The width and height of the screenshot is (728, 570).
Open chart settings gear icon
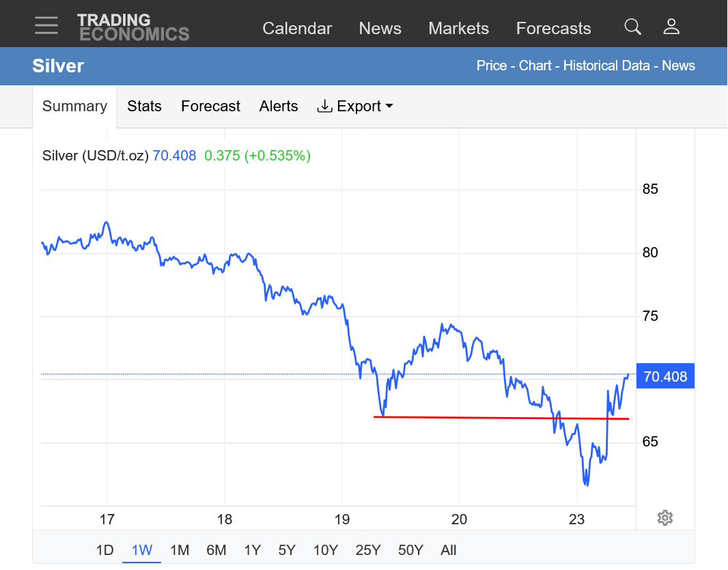point(665,518)
